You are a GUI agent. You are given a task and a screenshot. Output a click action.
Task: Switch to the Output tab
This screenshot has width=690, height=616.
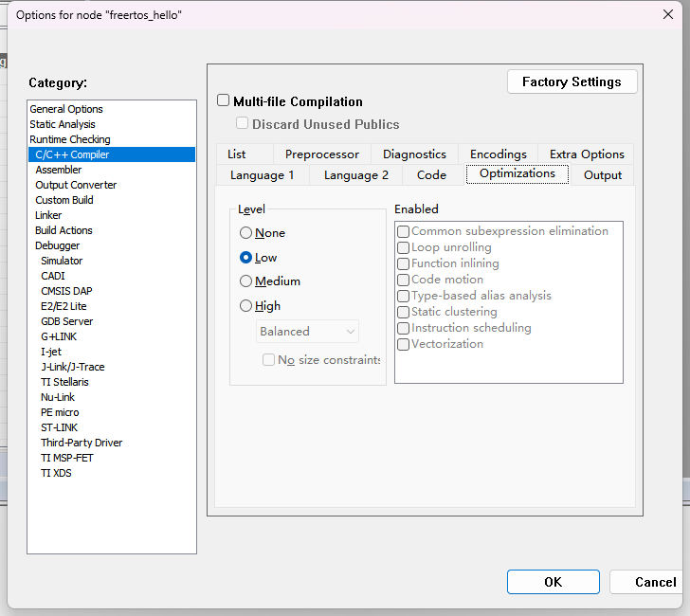tap(602, 175)
